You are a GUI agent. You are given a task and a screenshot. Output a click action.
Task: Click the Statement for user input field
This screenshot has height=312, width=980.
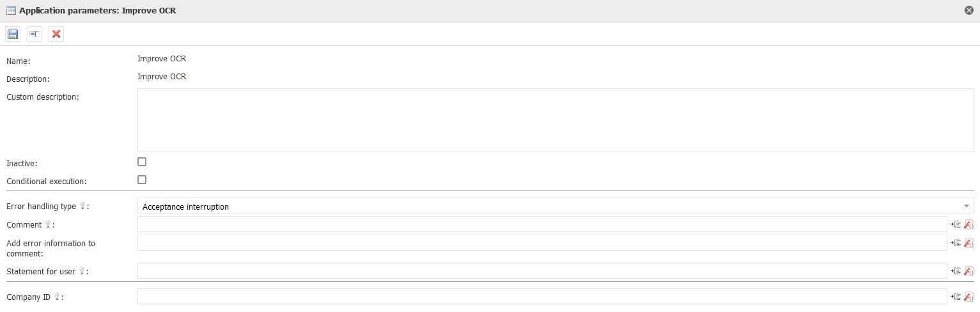tap(542, 271)
